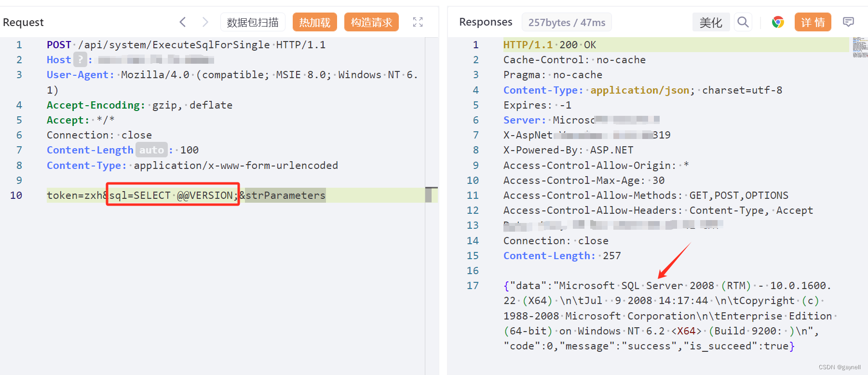Click the 数据包扫描 button
The width and height of the screenshot is (868, 375).
[253, 22]
